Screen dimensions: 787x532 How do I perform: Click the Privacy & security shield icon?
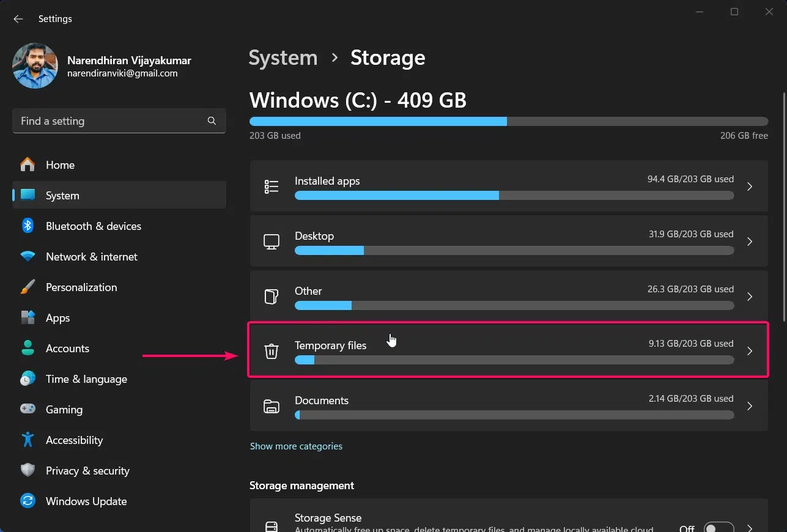[28, 470]
